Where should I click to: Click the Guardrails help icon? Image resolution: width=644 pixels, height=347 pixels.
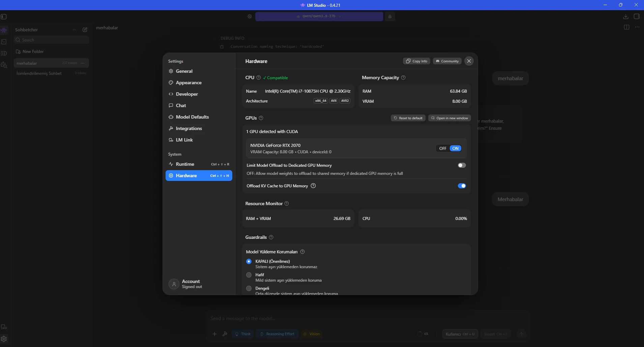271,237
